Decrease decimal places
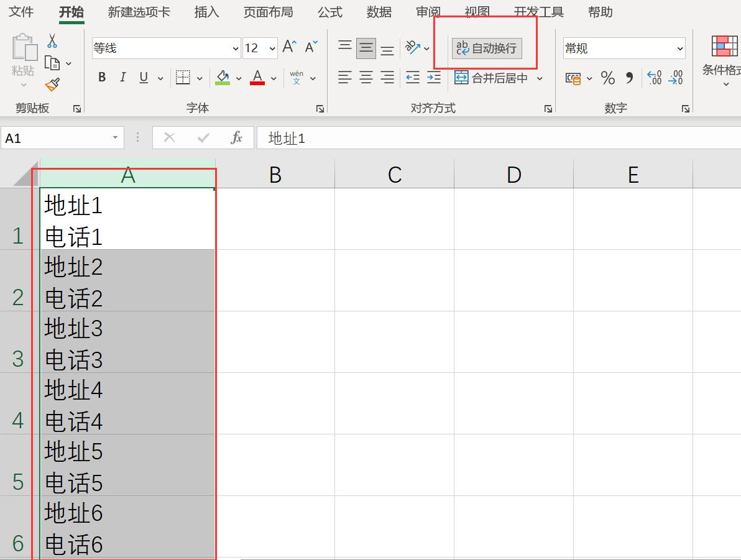 pos(676,78)
